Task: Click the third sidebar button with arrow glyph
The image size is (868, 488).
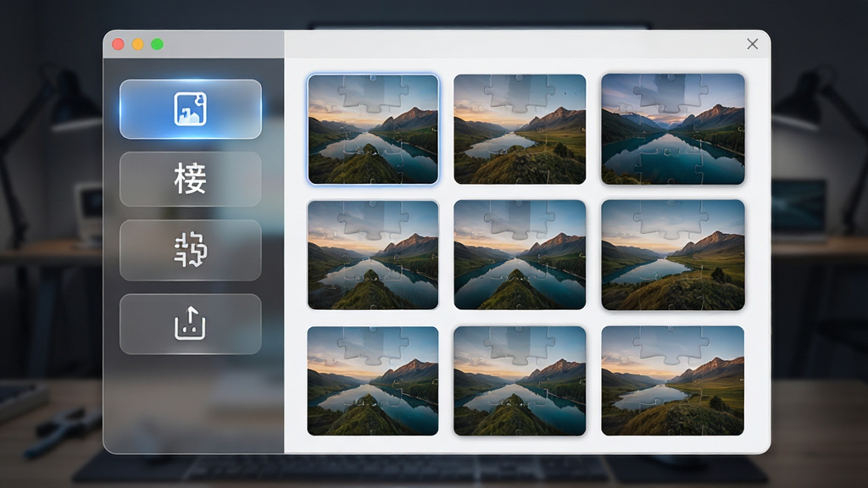Action: [x=191, y=250]
